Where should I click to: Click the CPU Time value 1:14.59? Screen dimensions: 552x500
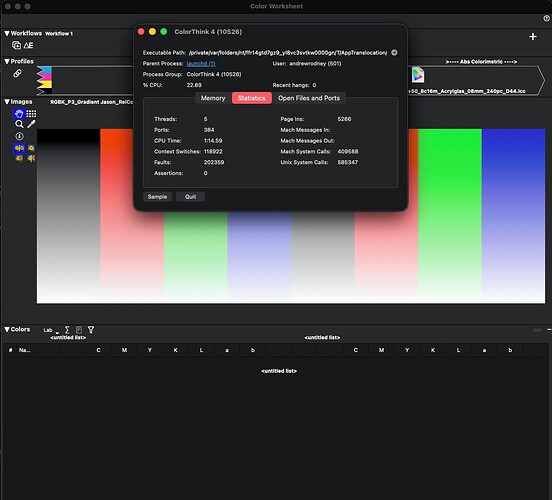click(213, 141)
